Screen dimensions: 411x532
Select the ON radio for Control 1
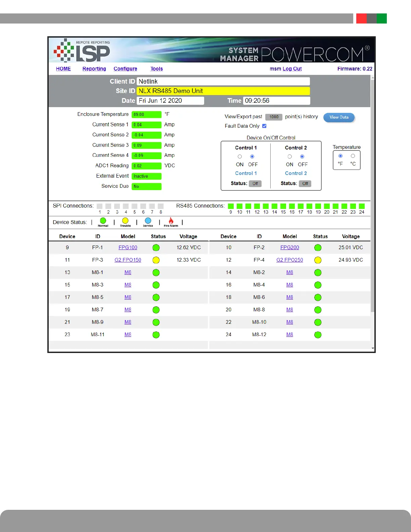240,157
